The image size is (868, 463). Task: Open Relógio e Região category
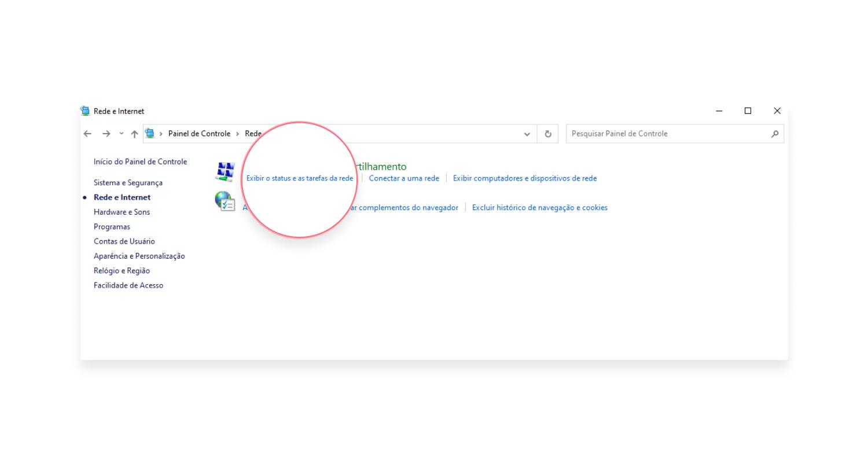122,271
